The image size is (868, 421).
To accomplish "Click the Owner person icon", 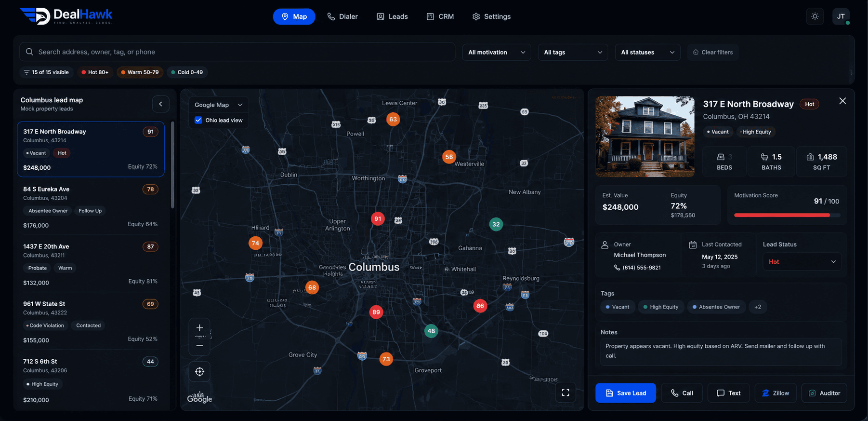I will (605, 244).
